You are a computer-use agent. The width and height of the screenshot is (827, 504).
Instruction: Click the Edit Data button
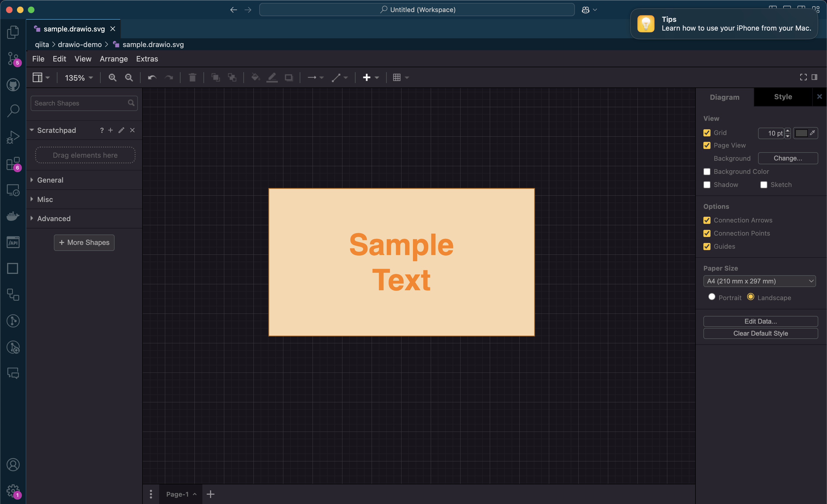[760, 321]
